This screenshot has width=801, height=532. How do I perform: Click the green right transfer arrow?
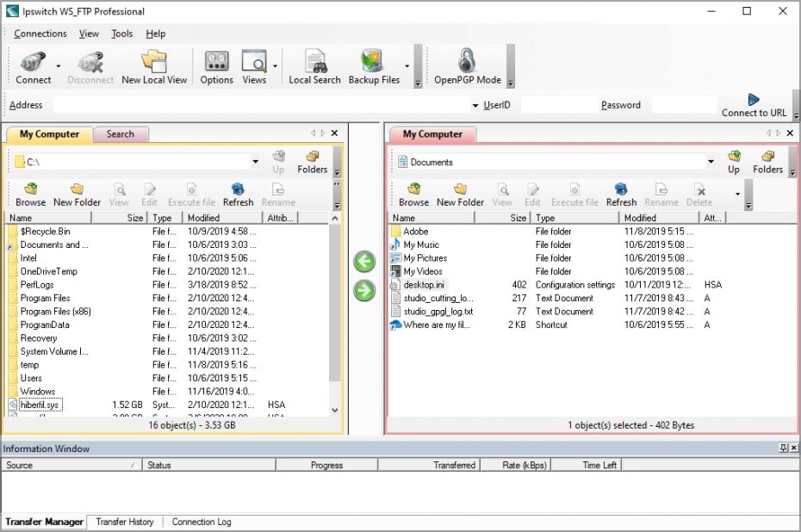point(364,290)
